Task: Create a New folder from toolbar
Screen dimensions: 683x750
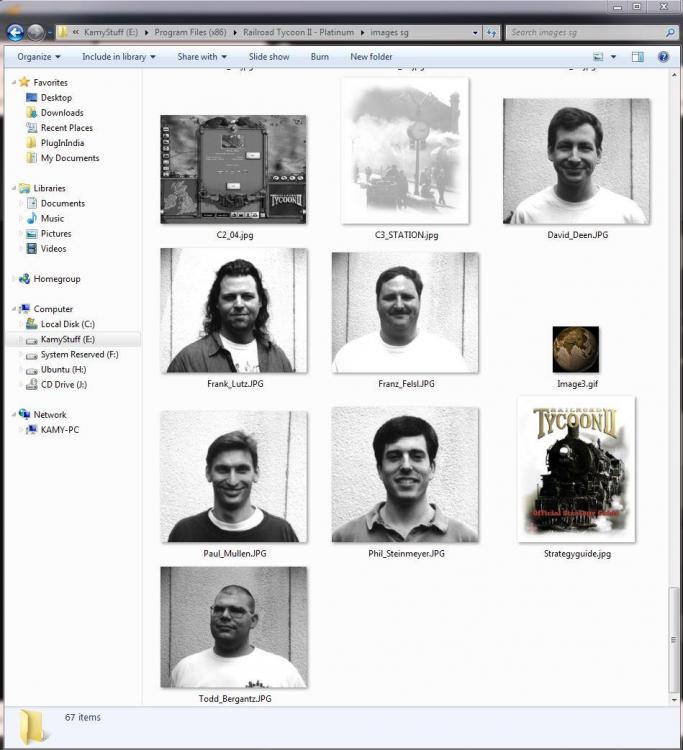Action: [371, 57]
